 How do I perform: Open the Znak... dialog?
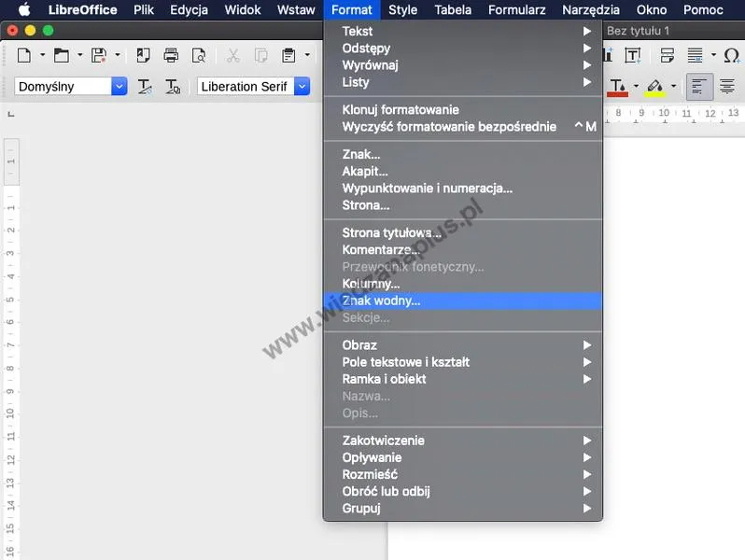[x=463, y=154]
